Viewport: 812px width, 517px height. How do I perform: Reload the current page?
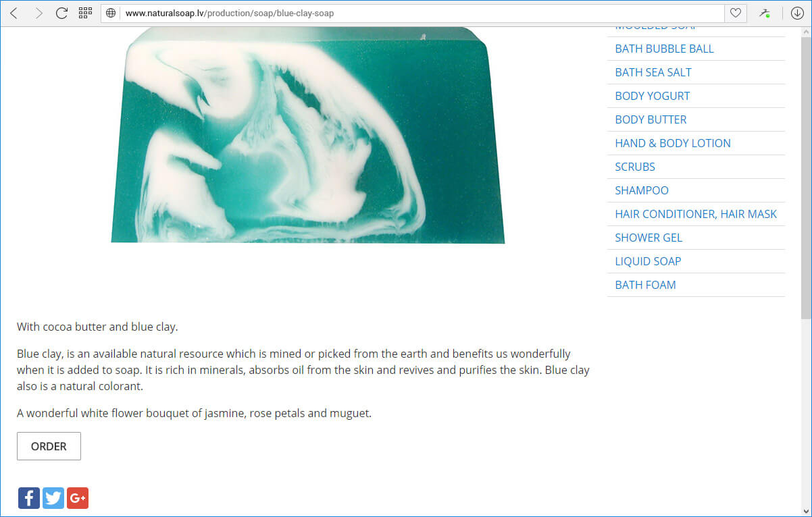click(61, 13)
